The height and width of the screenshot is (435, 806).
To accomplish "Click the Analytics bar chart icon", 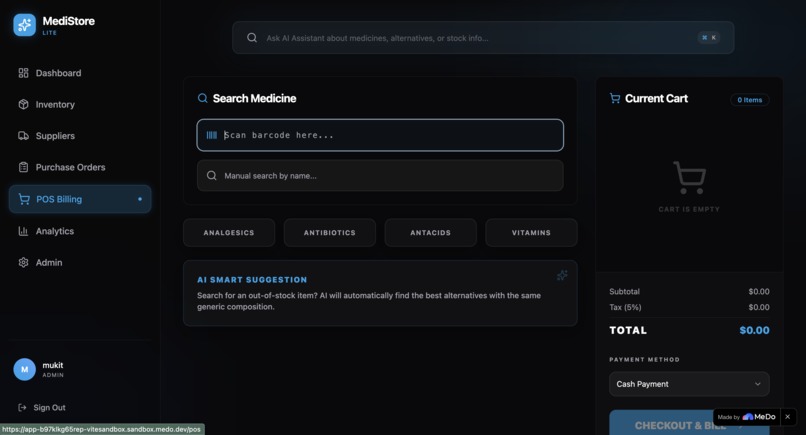I will [23, 231].
